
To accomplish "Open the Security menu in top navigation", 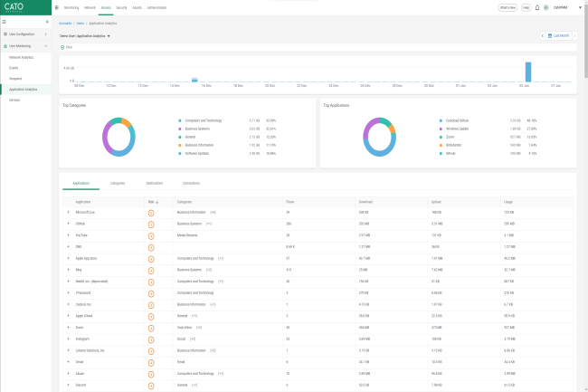I will click(121, 7).
